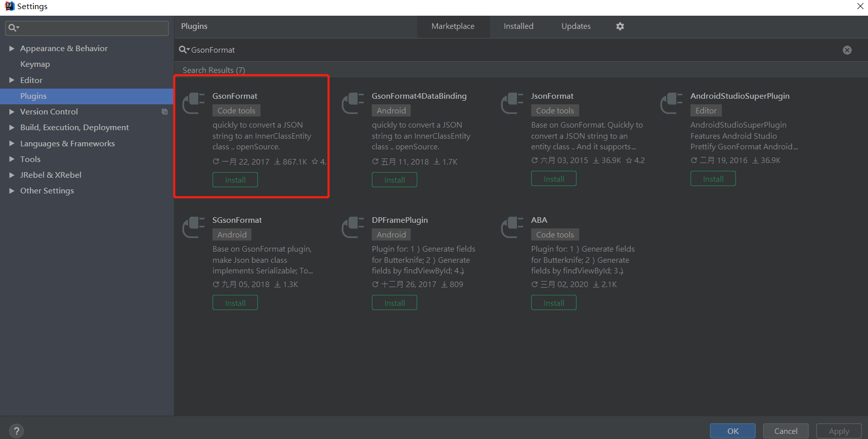Open the AndroidStudioSuperPlugin plugin title
Viewport: 868px width, 439px height.
click(x=740, y=96)
